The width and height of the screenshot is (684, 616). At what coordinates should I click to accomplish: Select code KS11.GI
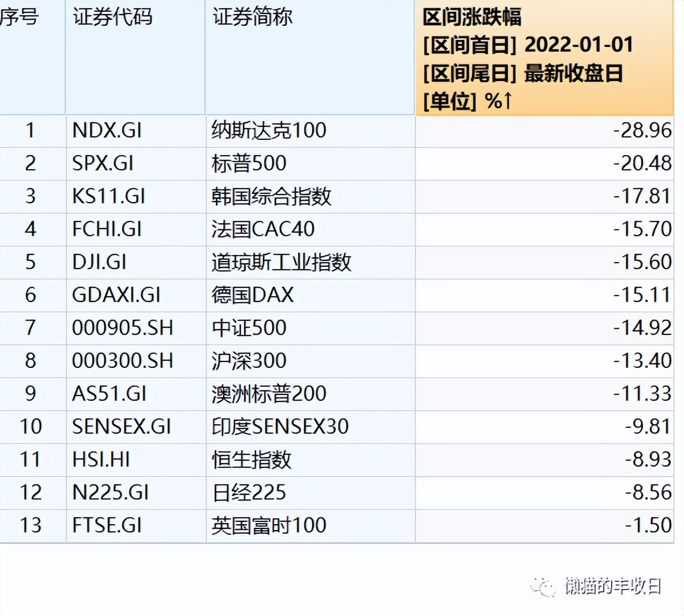109,196
